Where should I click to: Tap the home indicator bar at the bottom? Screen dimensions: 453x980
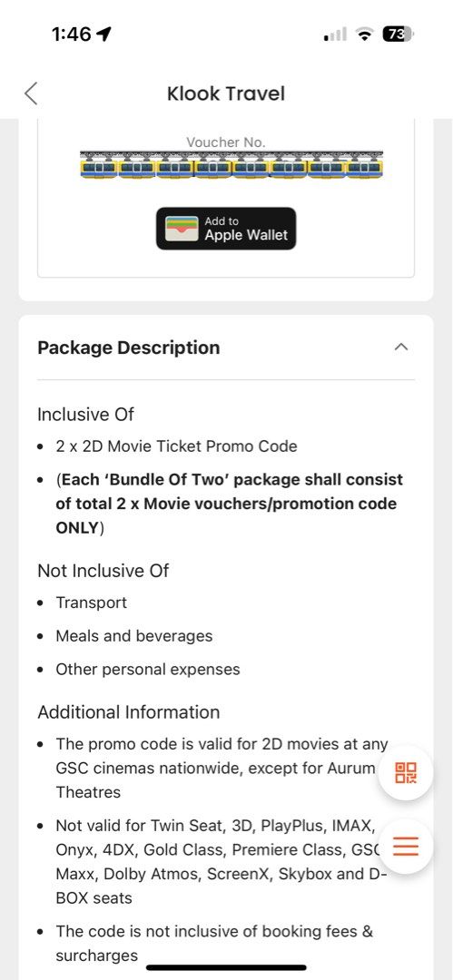[x=227, y=967]
